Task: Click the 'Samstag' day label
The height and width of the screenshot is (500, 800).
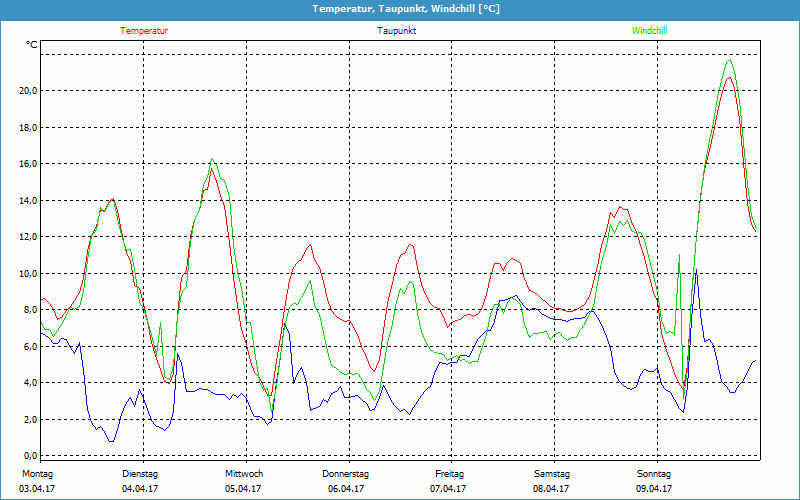Action: 552,474
